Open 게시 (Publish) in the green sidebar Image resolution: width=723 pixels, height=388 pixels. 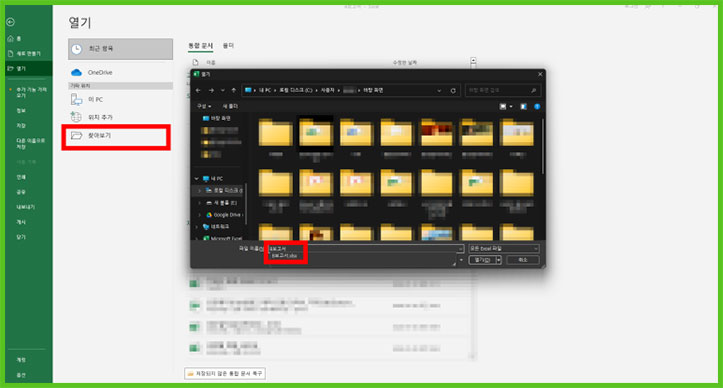click(21, 222)
